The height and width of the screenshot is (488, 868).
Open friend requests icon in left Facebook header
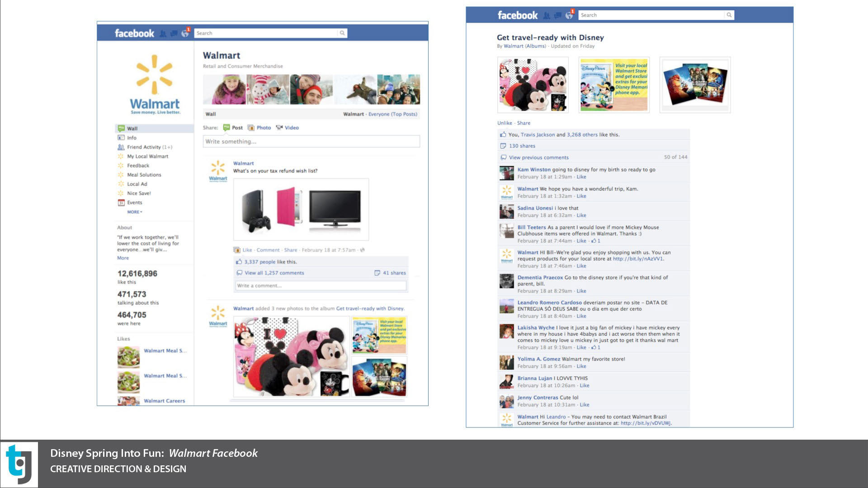[163, 33]
